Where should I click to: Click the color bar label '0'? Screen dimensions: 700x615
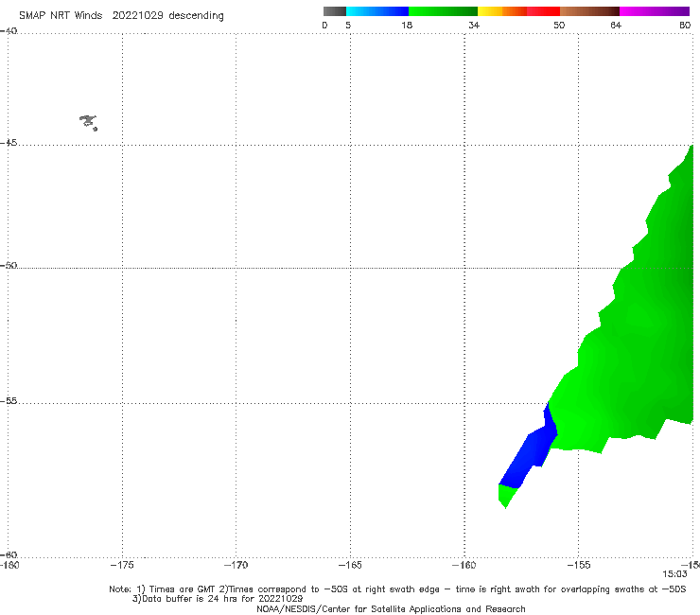(325, 25)
